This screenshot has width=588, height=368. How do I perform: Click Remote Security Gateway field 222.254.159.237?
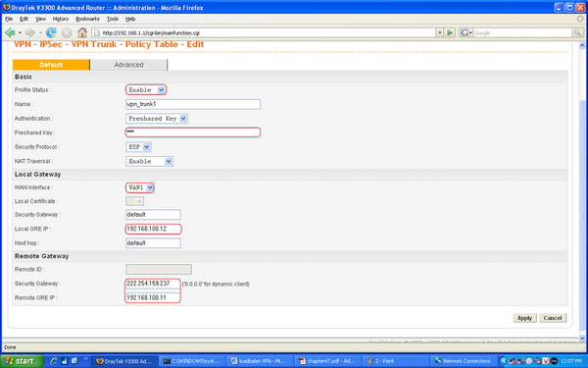(x=153, y=284)
